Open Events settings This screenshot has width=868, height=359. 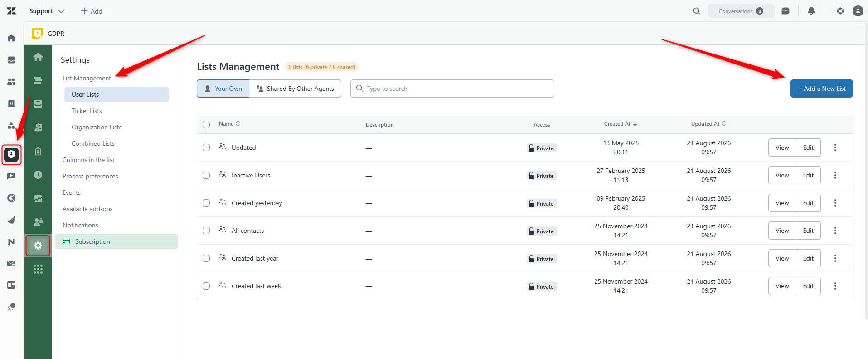(x=72, y=192)
